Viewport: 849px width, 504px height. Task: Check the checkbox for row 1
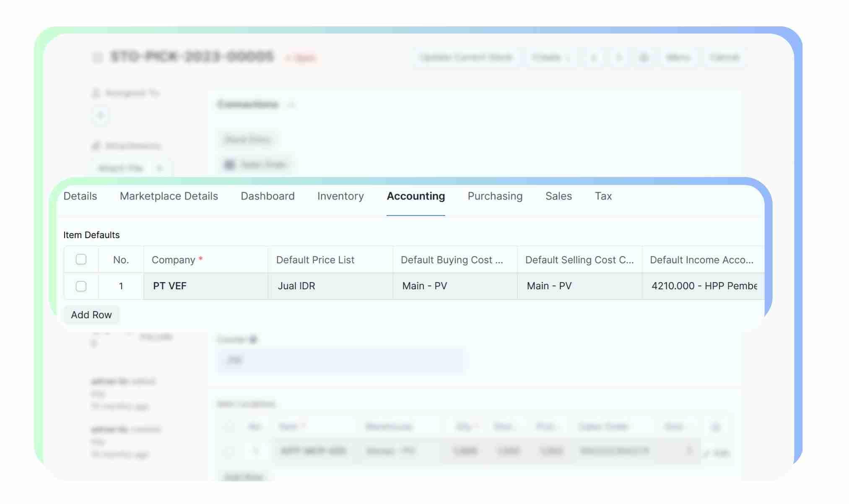point(81,286)
